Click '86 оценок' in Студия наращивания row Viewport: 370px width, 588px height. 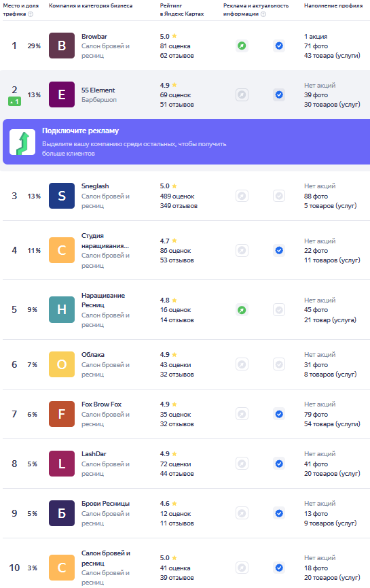pyautogui.click(x=176, y=251)
